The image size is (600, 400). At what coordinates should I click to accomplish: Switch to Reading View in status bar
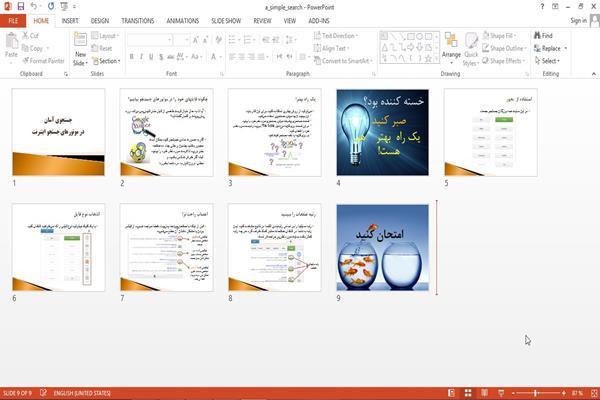[484, 393]
